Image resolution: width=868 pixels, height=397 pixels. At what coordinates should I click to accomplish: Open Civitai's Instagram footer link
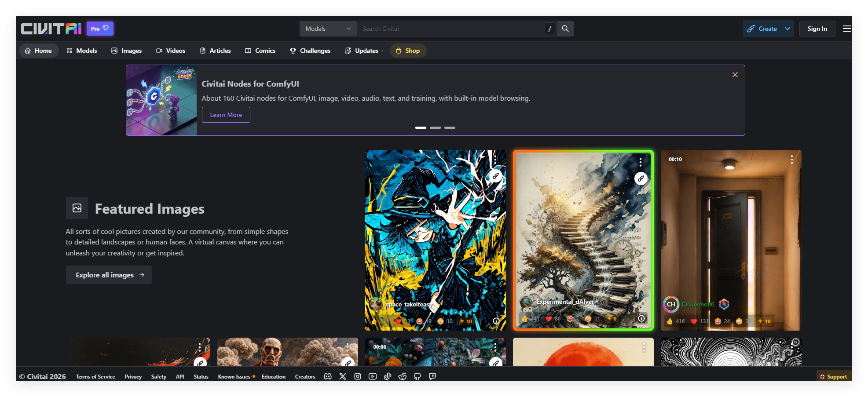click(x=358, y=376)
